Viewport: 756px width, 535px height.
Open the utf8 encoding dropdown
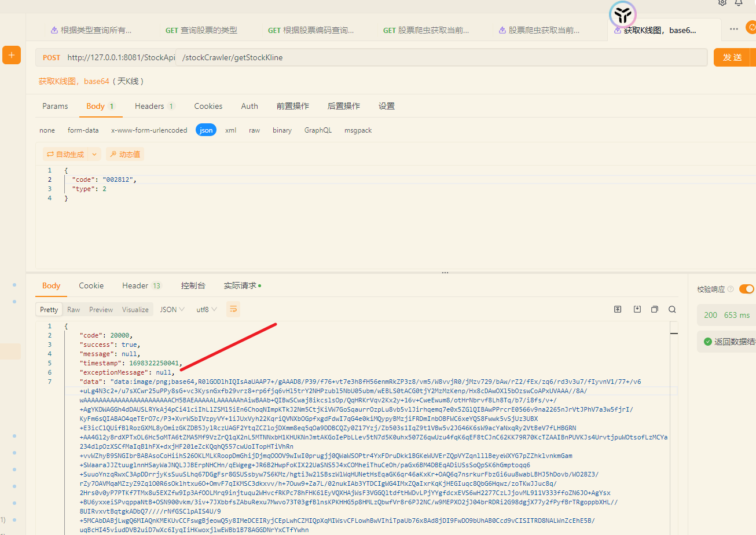pos(207,309)
